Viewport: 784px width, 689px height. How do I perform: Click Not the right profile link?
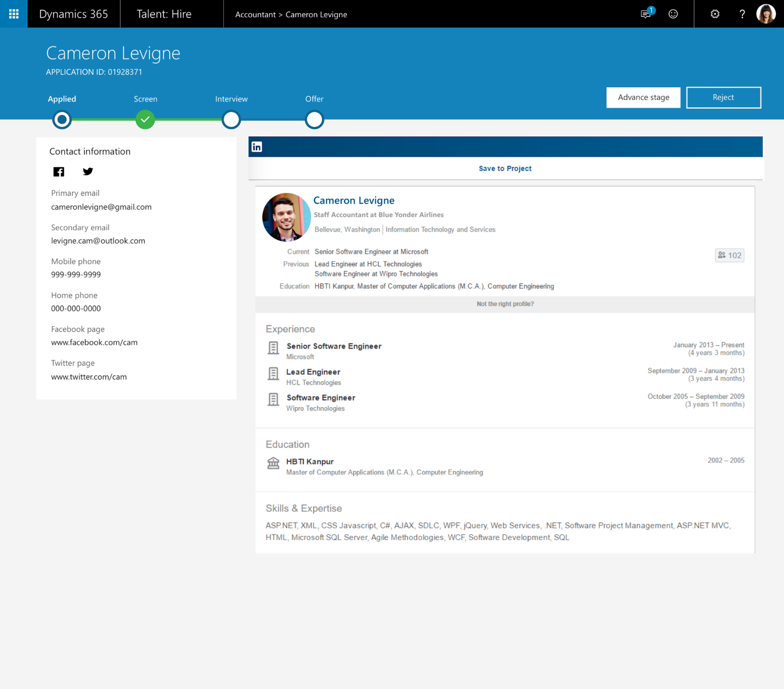tap(505, 304)
